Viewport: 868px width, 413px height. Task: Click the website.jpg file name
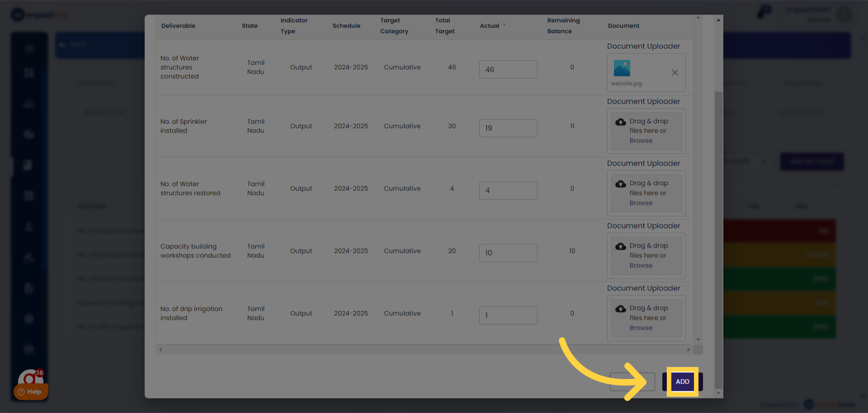(x=627, y=84)
